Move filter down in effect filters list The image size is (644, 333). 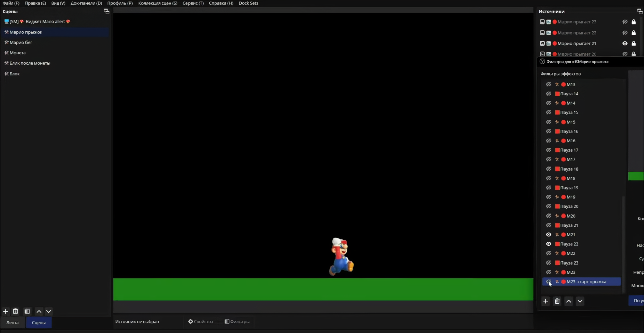pos(580,301)
